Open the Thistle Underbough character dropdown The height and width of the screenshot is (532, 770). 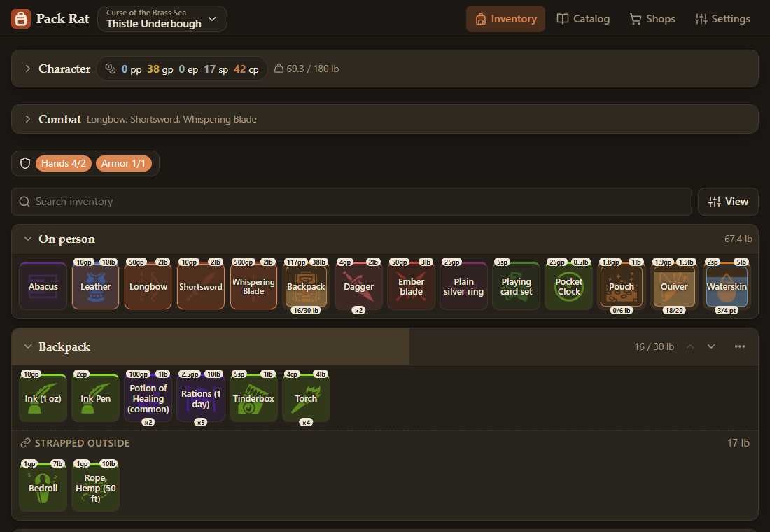tap(162, 19)
